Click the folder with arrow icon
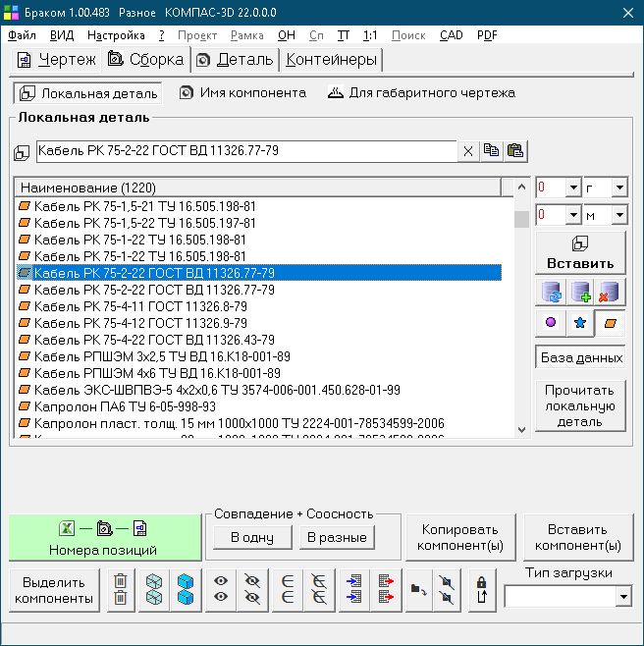Image resolution: width=644 pixels, height=646 pixels. pos(419,590)
